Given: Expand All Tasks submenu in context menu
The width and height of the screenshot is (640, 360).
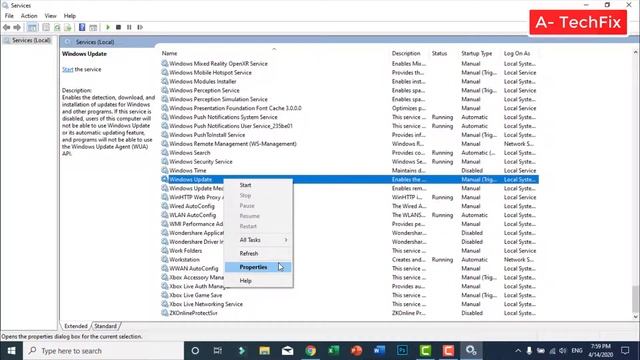Looking at the screenshot, I should point(258,240).
